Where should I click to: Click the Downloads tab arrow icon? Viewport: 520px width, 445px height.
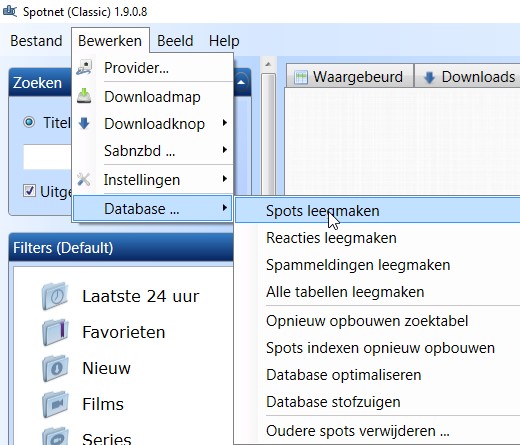click(429, 77)
